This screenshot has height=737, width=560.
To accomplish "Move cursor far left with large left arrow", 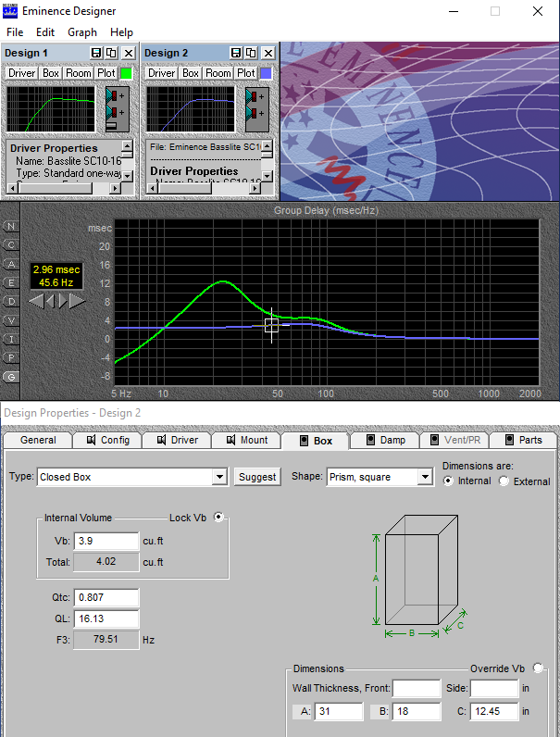I will (36, 301).
